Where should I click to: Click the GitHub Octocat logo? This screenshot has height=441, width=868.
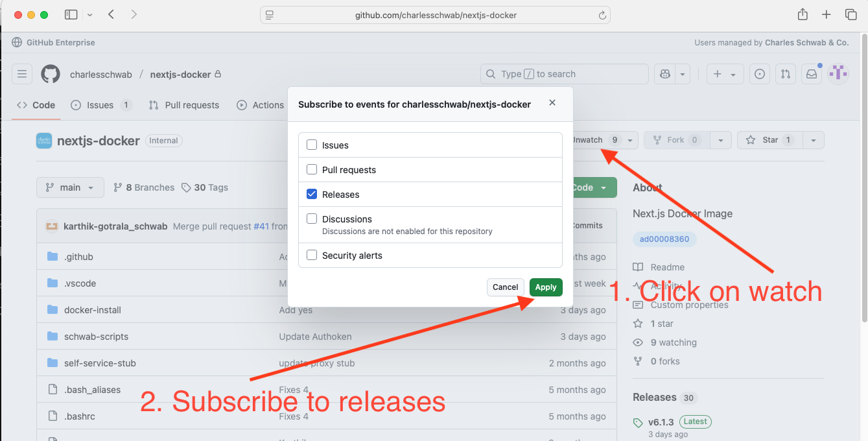(51, 74)
